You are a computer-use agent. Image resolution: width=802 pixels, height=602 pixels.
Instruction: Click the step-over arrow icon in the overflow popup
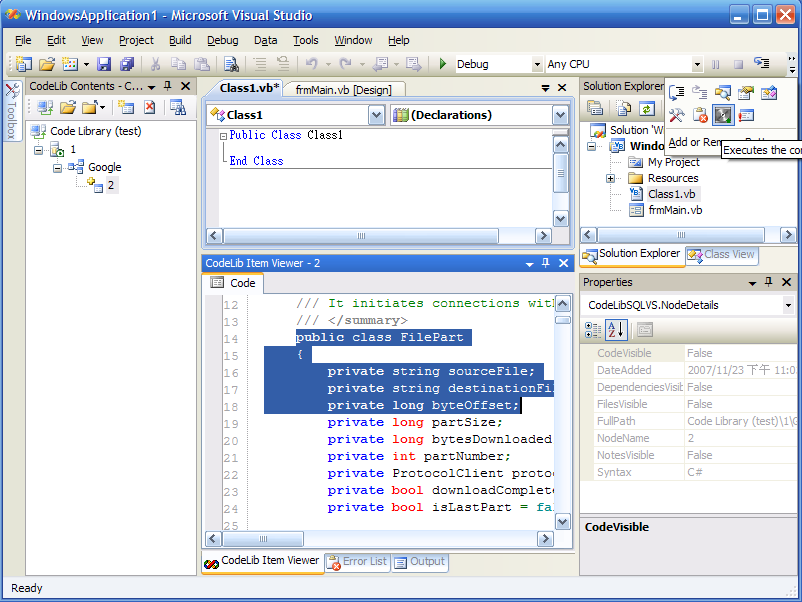(699, 93)
